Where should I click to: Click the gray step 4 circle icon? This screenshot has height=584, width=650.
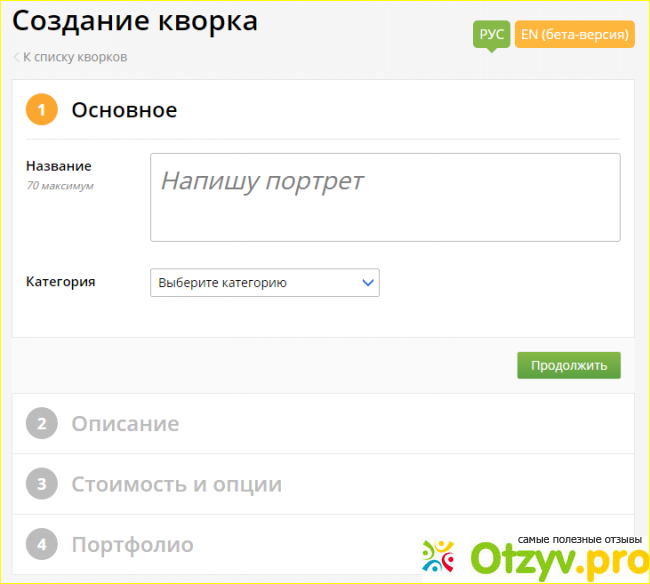click(x=41, y=545)
